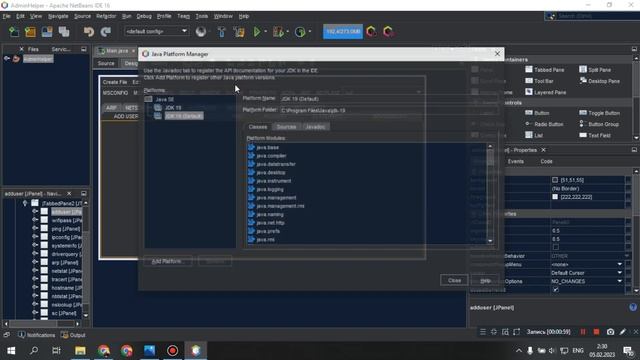Screen dimensions: 640x360
Task: Pick the List component in palette
Action: tap(534, 135)
